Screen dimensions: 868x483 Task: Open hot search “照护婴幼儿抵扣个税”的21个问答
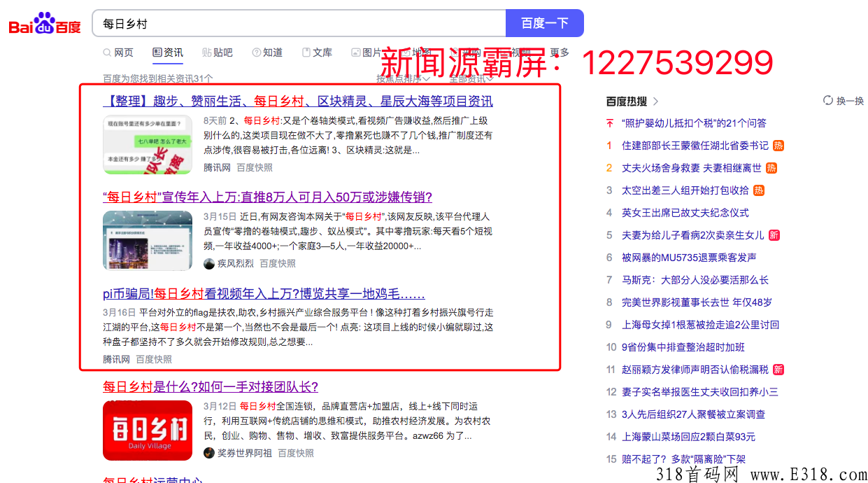click(694, 123)
